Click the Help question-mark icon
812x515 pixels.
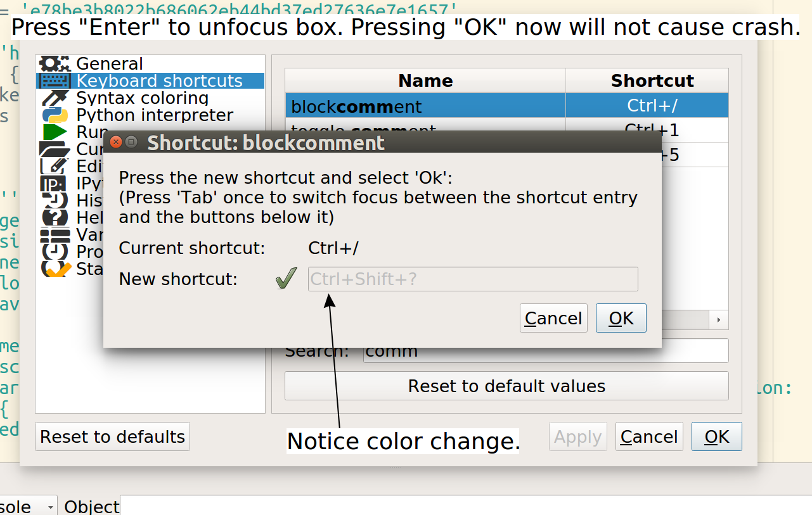pyautogui.click(x=55, y=217)
